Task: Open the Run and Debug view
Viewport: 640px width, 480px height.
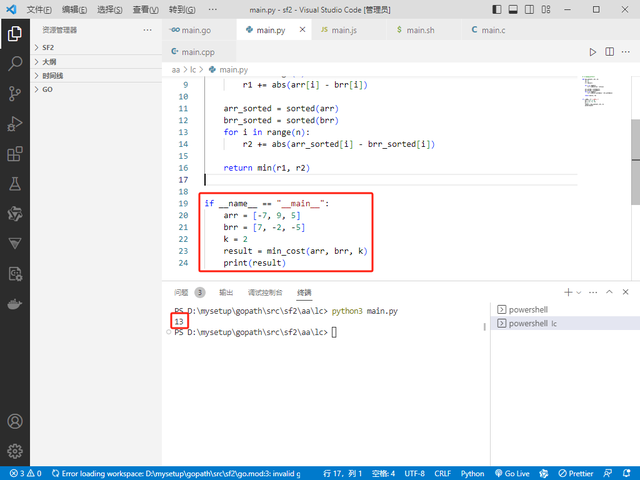Action: tap(15, 124)
